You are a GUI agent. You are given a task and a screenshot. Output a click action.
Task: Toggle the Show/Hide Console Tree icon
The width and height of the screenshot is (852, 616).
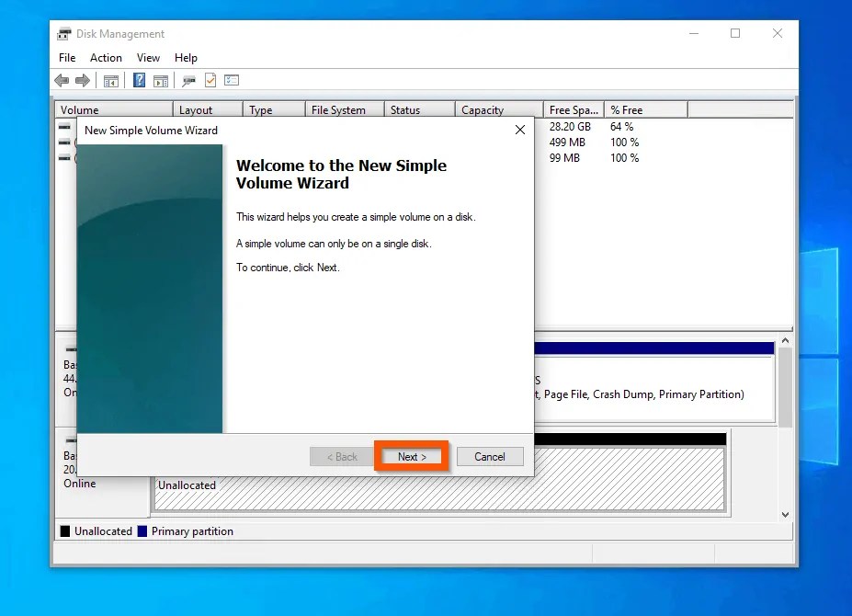[111, 80]
